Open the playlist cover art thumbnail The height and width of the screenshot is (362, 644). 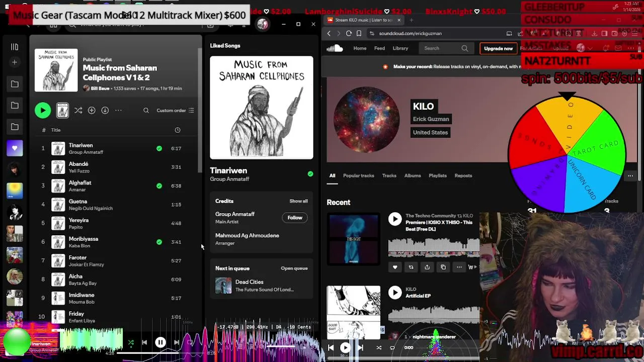[x=56, y=70]
